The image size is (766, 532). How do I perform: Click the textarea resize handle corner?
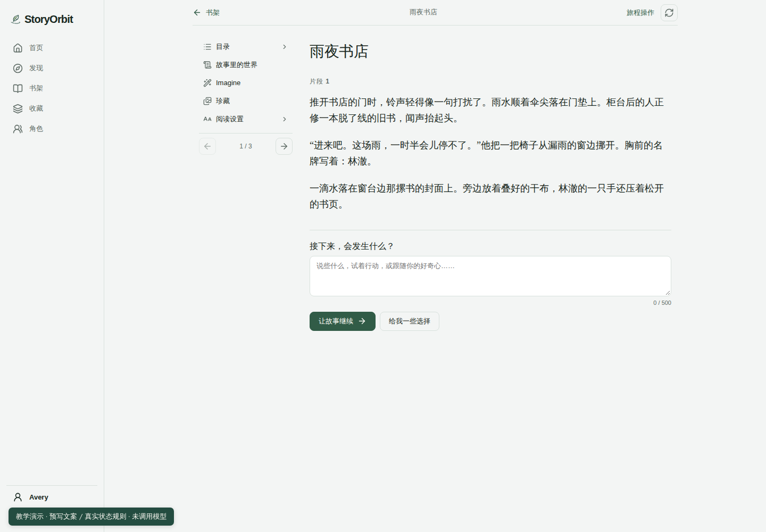coord(668,293)
